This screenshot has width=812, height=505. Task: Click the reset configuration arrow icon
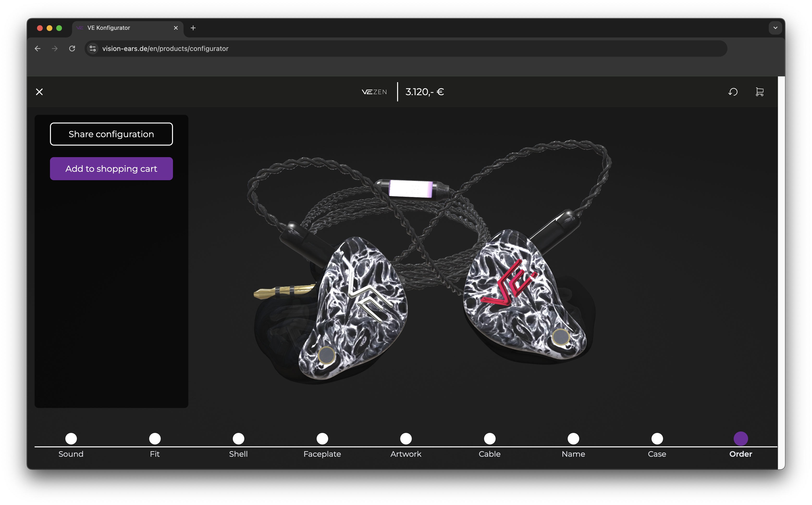(x=733, y=92)
